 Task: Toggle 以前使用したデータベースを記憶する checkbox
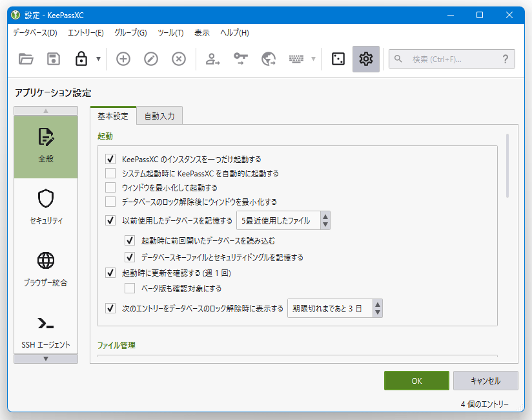110,220
